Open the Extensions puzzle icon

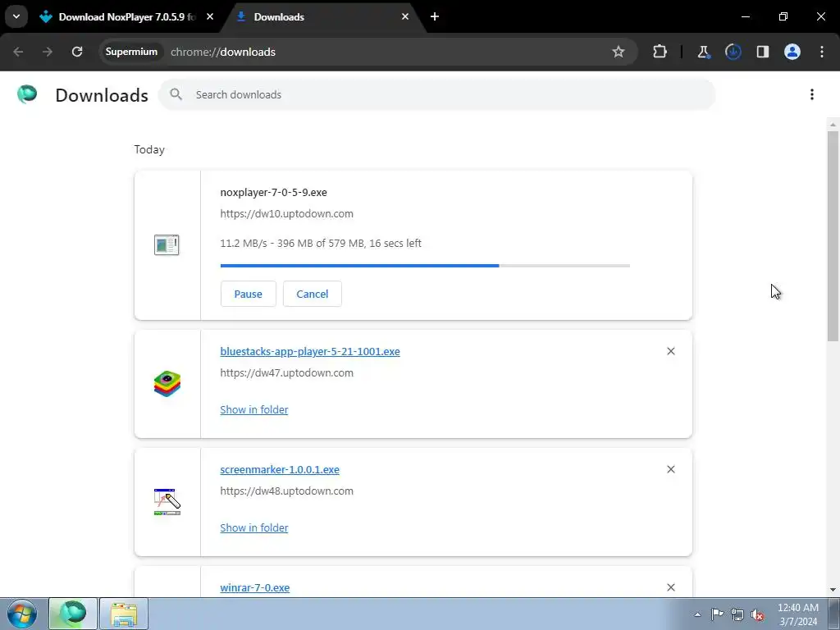(x=660, y=52)
